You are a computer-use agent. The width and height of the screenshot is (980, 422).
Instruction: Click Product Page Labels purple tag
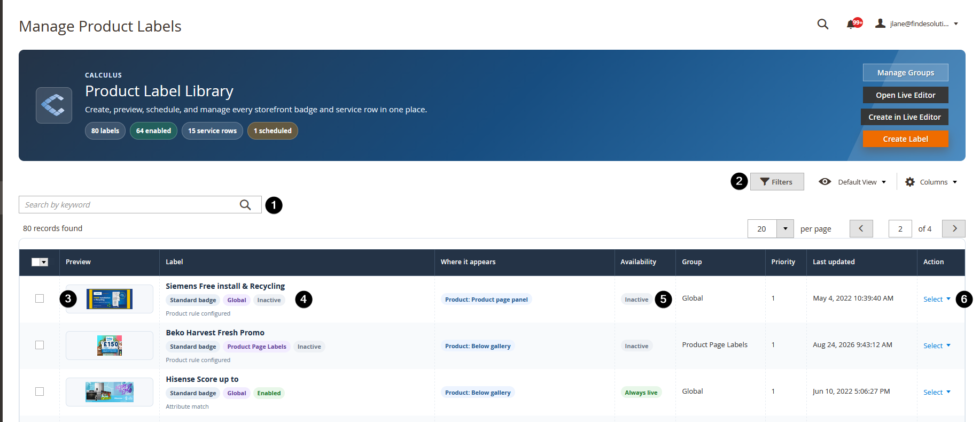[x=256, y=347]
